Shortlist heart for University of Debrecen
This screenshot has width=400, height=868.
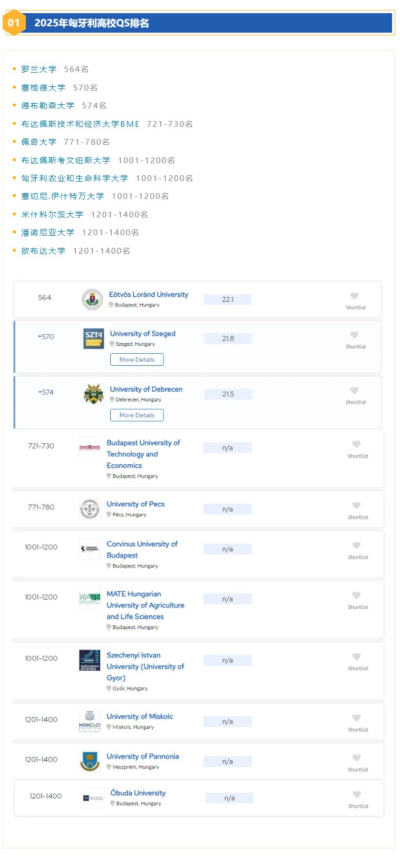click(x=354, y=391)
